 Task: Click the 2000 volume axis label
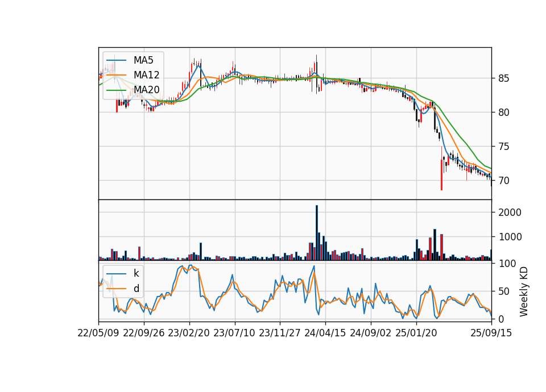(510, 212)
